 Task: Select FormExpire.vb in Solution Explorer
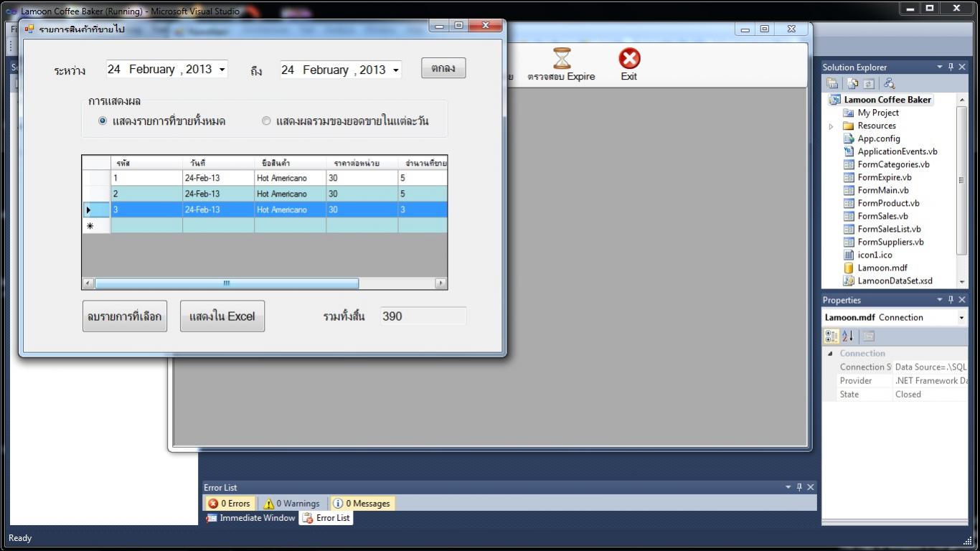click(885, 177)
